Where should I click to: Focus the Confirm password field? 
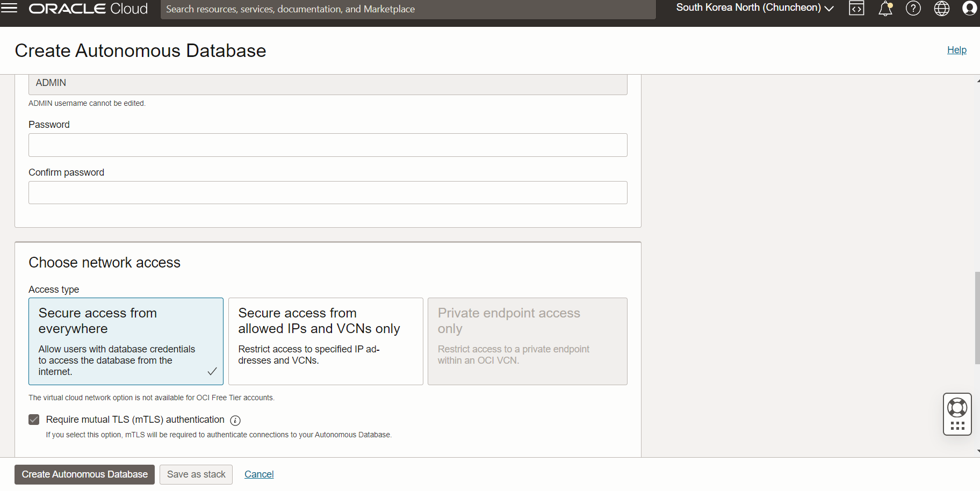point(328,192)
